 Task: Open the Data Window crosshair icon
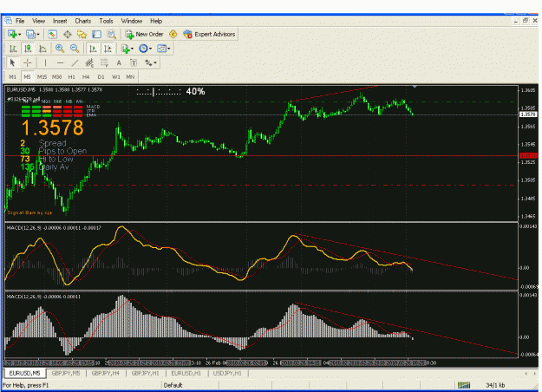(68, 34)
